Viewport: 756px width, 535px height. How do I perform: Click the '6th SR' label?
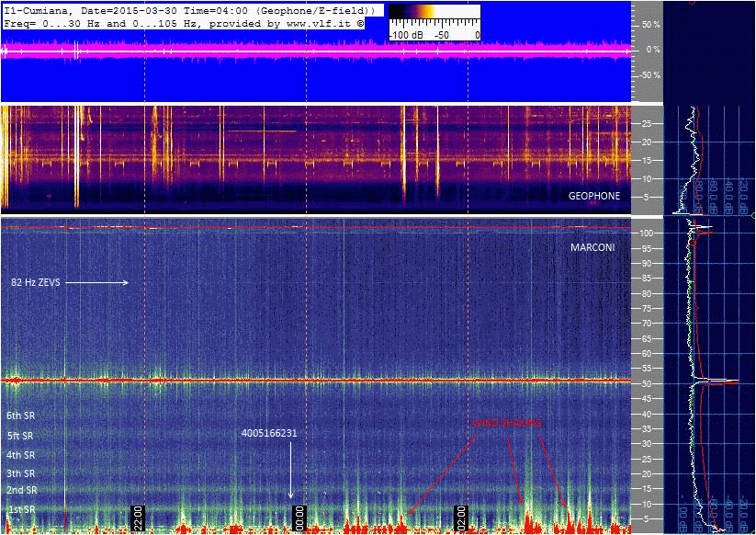[x=21, y=415]
